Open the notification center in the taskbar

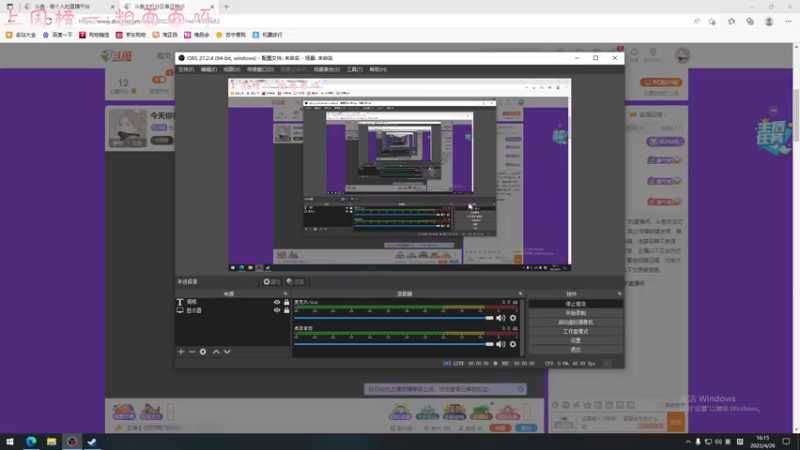pos(786,442)
